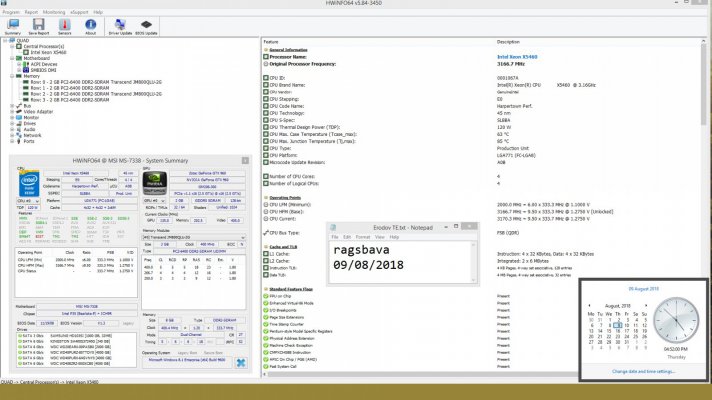The width and height of the screenshot is (712, 400).
Task: Click the Network icon in tree
Action: tap(19, 135)
